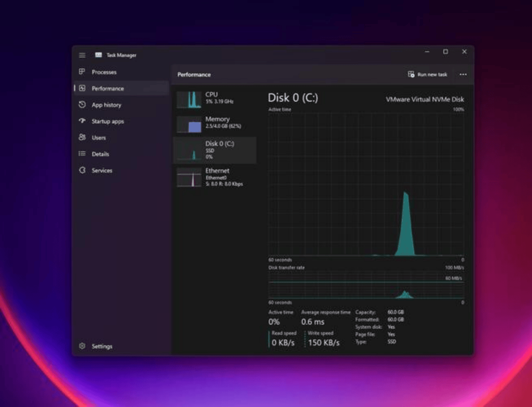Click the Services puzzle icon
The image size is (532, 407).
(x=82, y=170)
